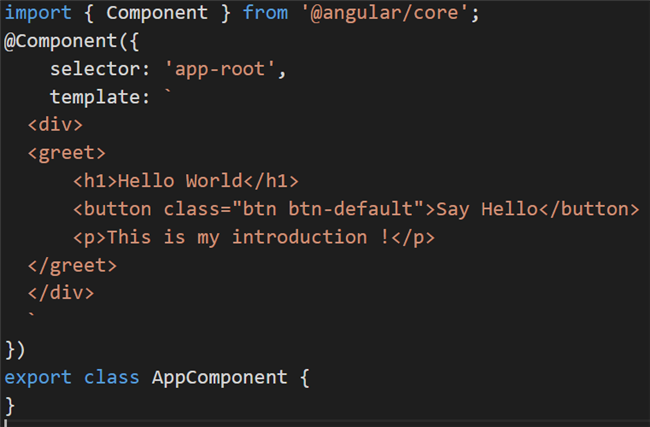Click the AppComponent class name
The height and width of the screenshot is (427, 650).
219,377
